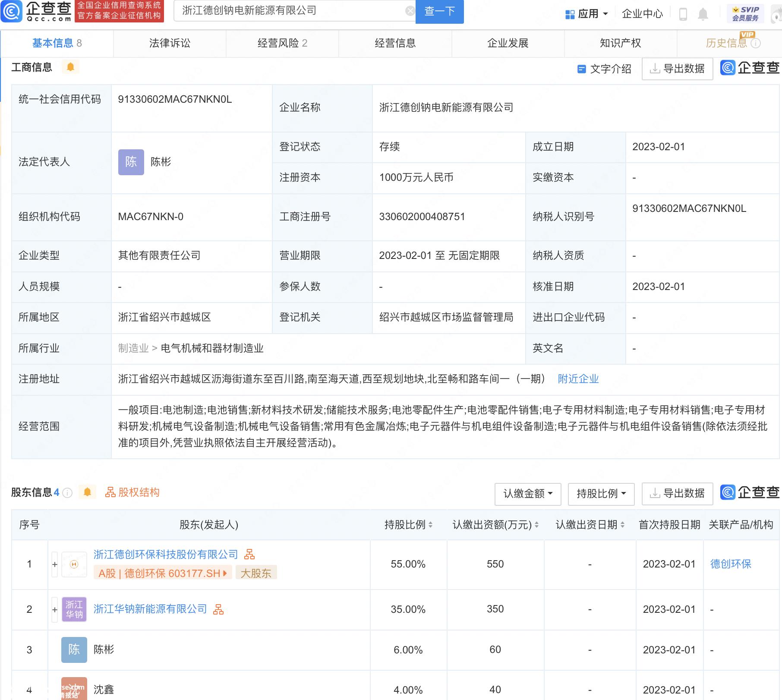782x700 pixels.
Task: Click the bell icon beside 工商信息
Action: [x=70, y=67]
